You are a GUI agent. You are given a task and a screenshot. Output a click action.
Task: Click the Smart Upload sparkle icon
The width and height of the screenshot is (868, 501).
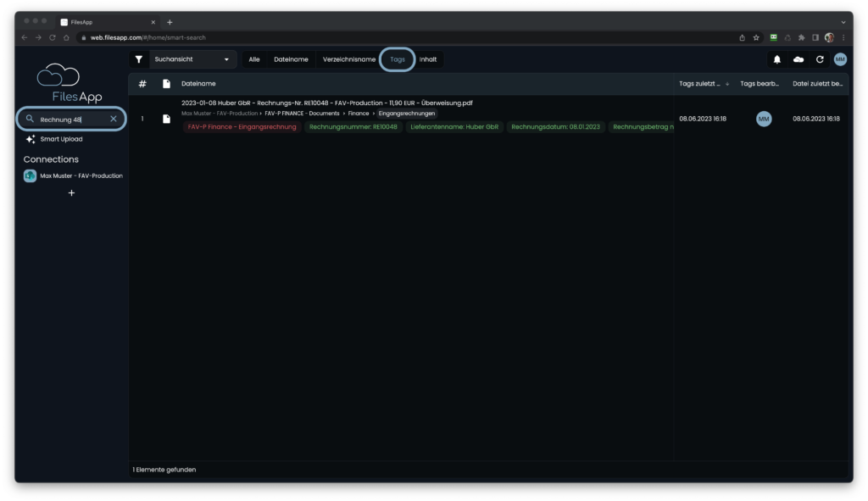[x=31, y=139]
